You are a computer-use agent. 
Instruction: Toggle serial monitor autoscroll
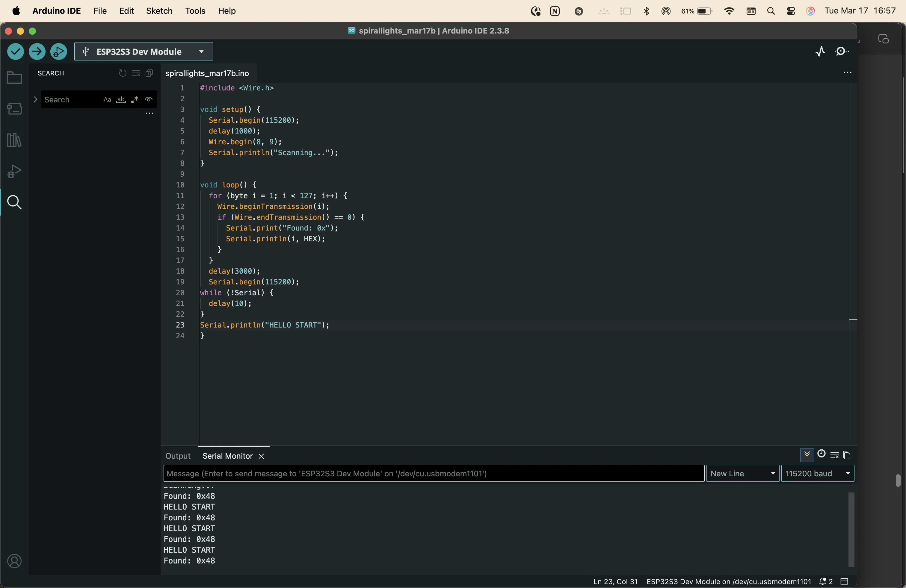coord(807,455)
